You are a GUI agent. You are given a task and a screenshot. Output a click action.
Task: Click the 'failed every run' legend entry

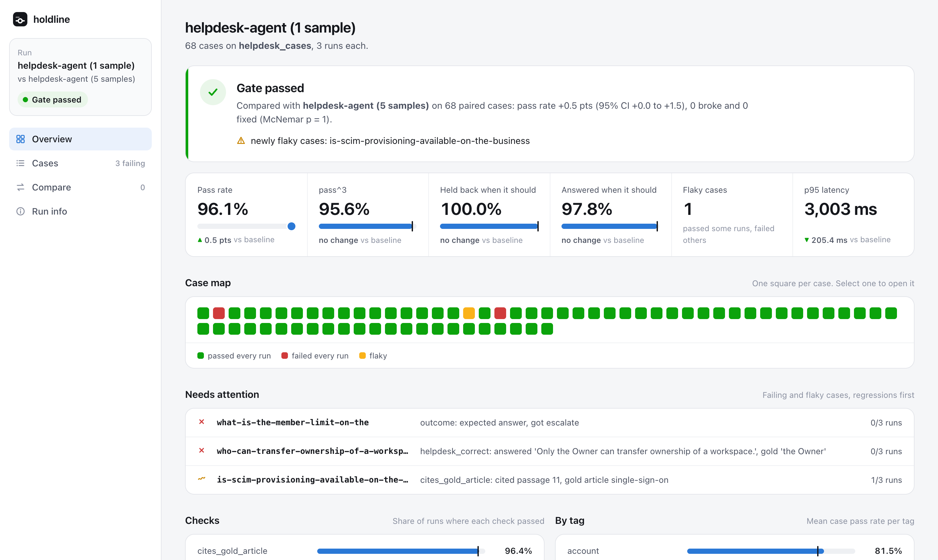tap(315, 356)
